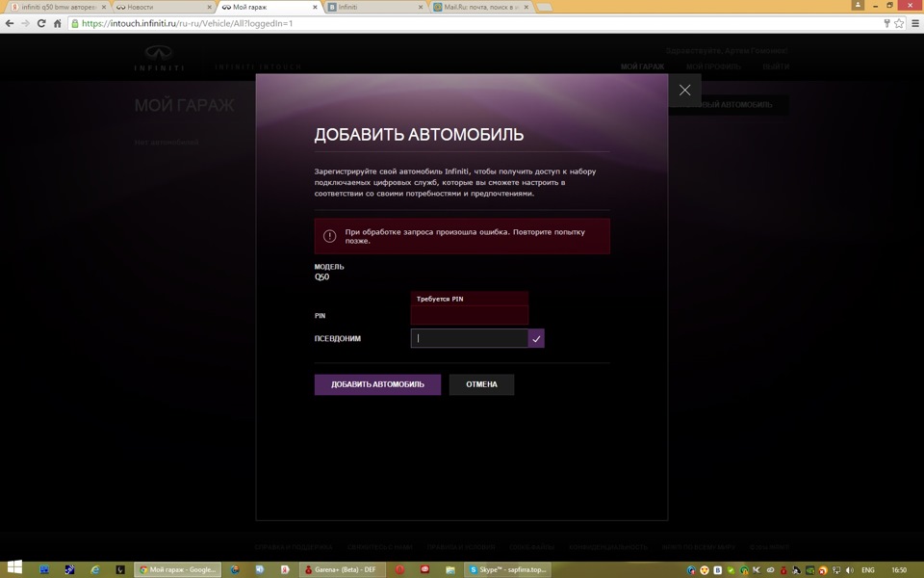Open the browser home page
The height and width of the screenshot is (578, 924).
[x=57, y=23]
